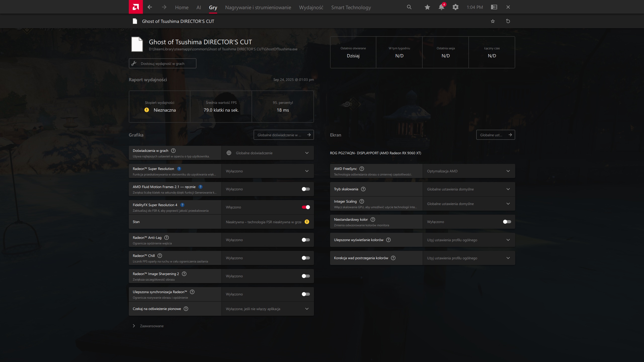Image resolution: width=644 pixels, height=362 pixels.
Task: Click 79.0 klatki na sek. value
Action: tap(221, 110)
